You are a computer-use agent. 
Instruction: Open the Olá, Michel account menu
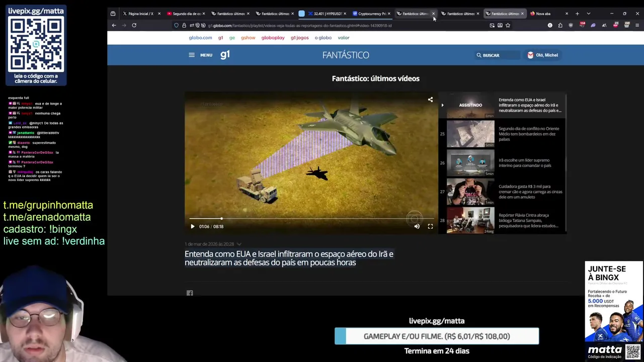click(x=542, y=55)
